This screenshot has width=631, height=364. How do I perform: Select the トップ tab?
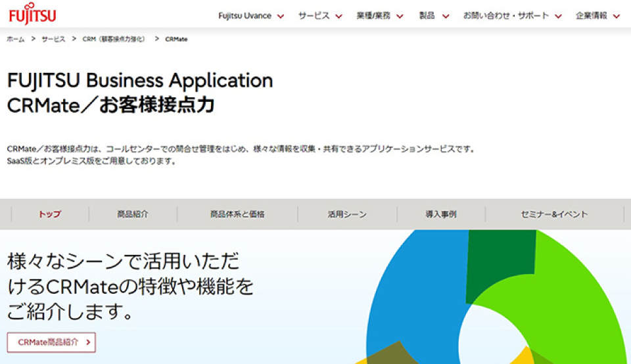pos(50,214)
